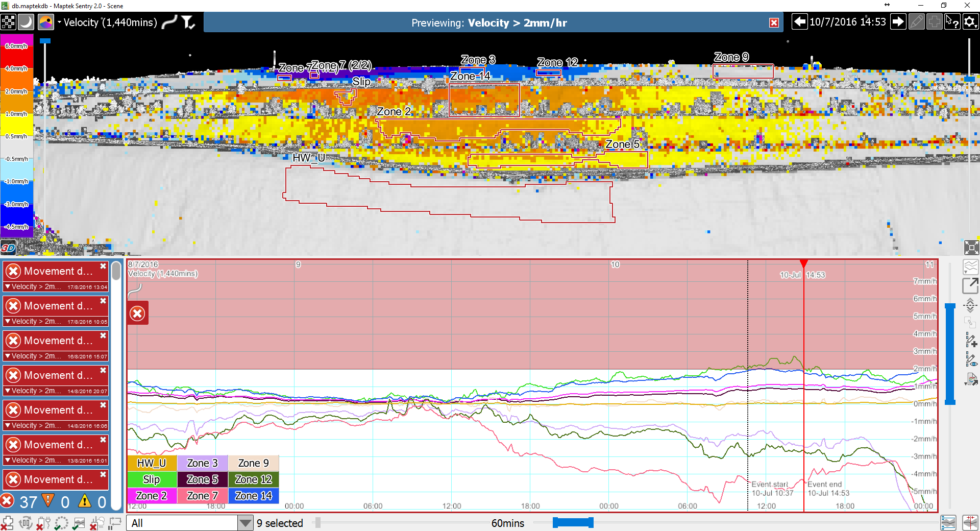This screenshot has height=531, width=980.
Task: Toggle Zone 3 series in chart legend
Action: (203, 463)
